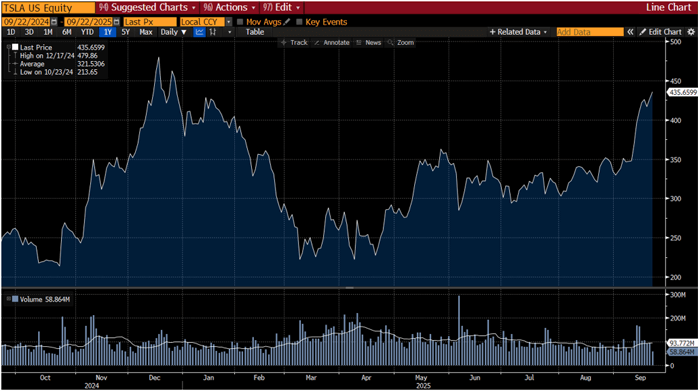Select the 1M time range tab
700x392 pixels.
pyautogui.click(x=48, y=32)
